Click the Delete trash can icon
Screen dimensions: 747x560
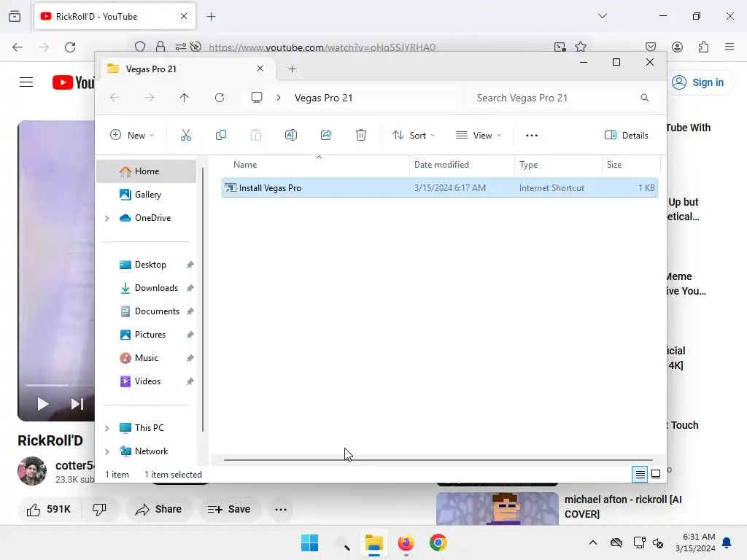361,135
